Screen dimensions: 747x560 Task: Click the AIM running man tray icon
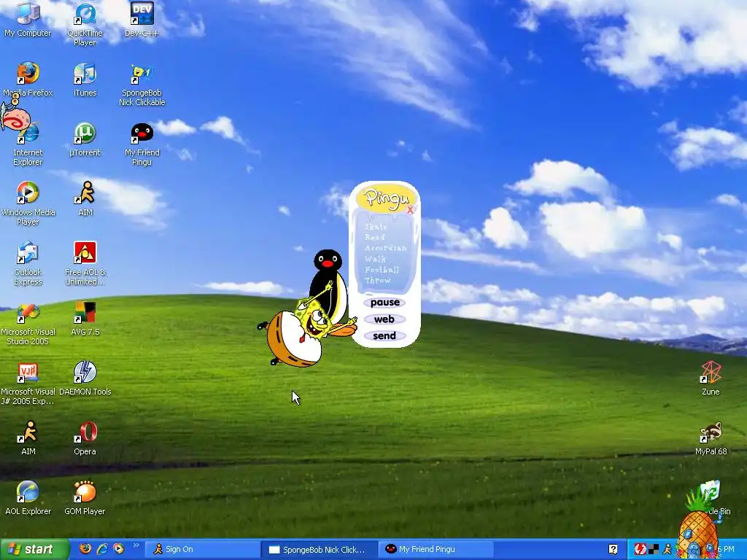point(667,549)
